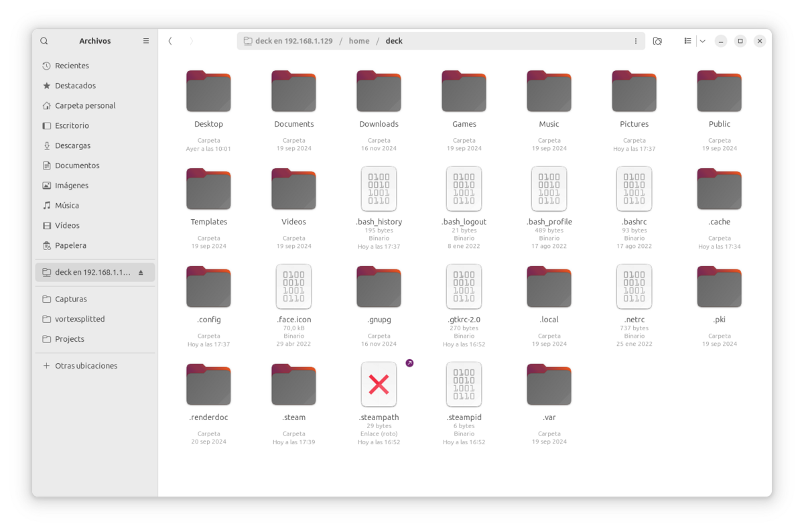This screenshot has height=532, width=804.
Task: Select the .bash_history binary file
Action: point(379,189)
